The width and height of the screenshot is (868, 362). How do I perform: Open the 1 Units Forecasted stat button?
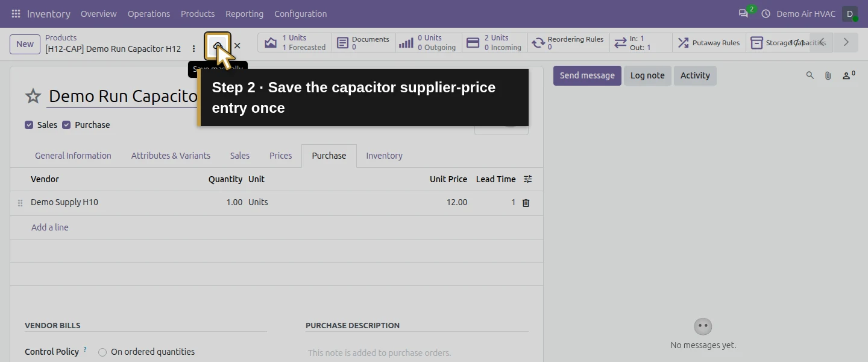pos(295,43)
